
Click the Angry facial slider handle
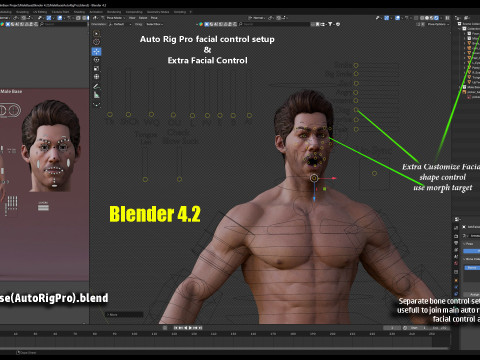tap(356, 92)
